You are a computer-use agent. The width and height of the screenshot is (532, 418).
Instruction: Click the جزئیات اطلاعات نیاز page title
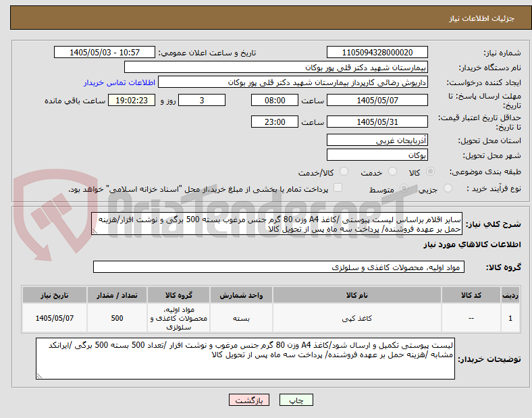pyautogui.click(x=482, y=18)
